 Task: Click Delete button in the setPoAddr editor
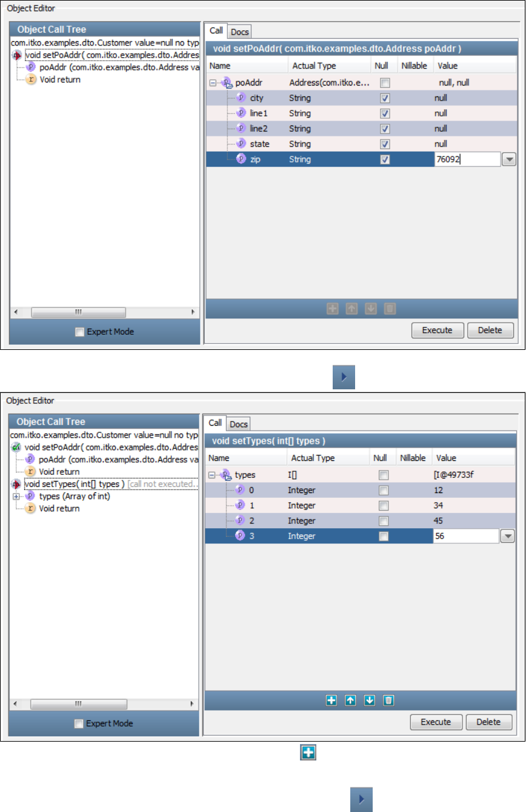coord(490,331)
